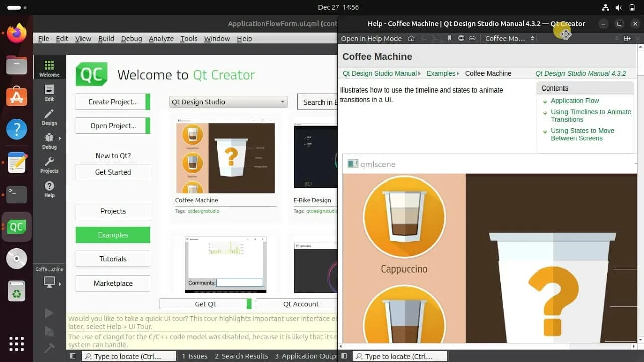
Task: Click the link copy icon in Help toolbar
Action: [473, 38]
